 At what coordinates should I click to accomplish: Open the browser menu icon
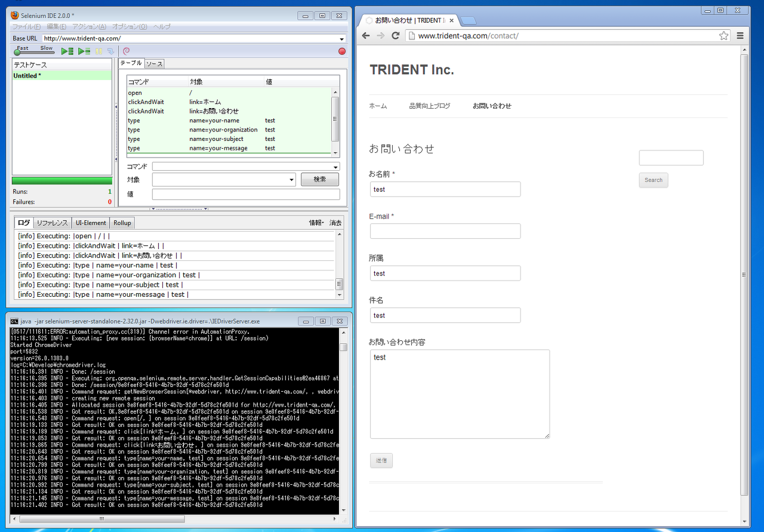point(740,35)
